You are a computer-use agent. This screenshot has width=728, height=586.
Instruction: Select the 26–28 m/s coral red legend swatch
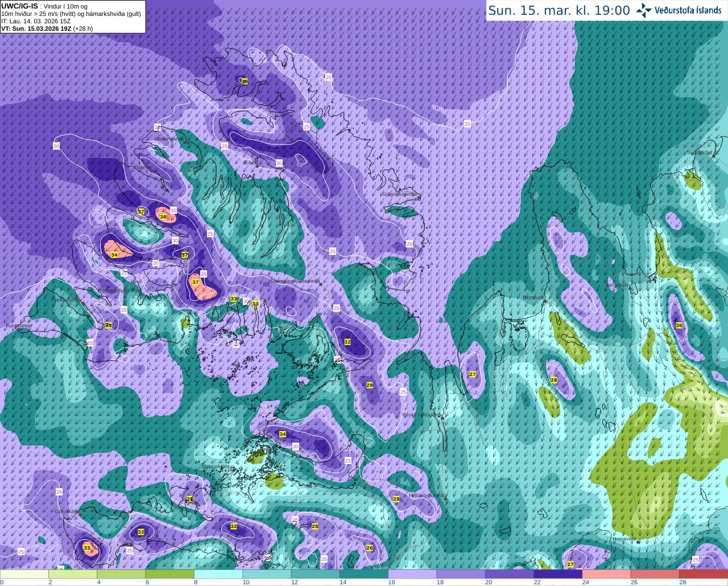coord(655,574)
